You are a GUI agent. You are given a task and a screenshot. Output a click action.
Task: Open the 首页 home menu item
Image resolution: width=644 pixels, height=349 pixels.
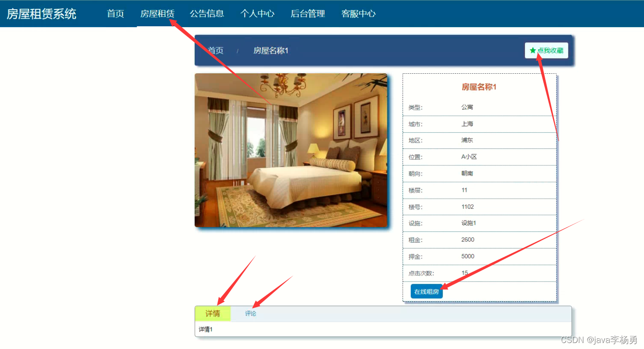(115, 14)
